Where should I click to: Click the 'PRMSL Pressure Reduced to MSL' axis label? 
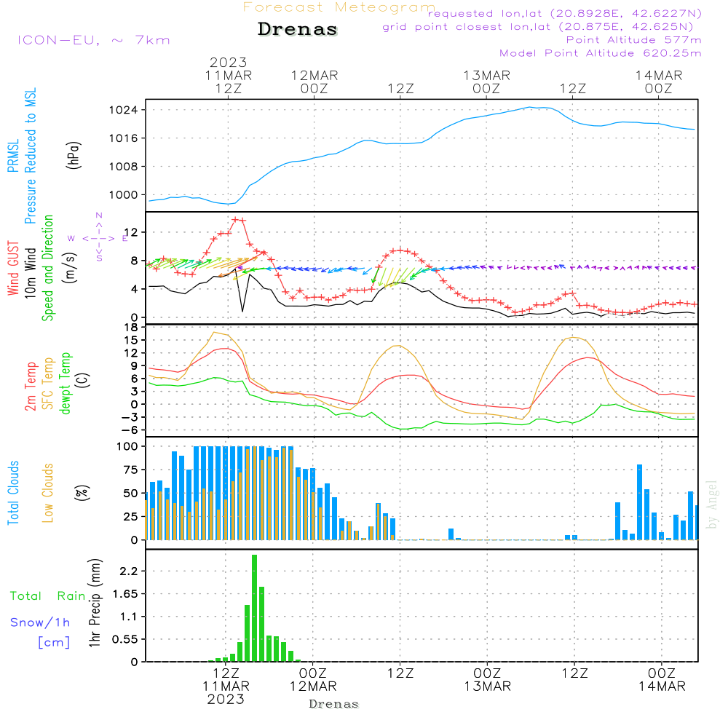[21, 156]
